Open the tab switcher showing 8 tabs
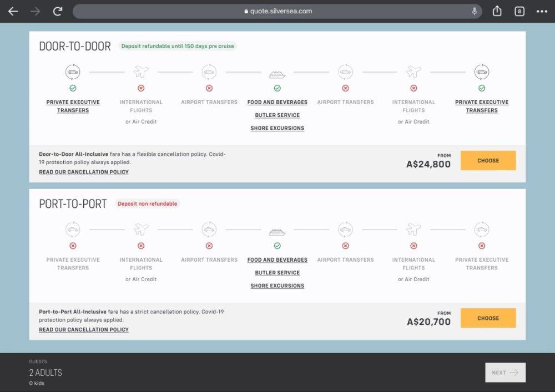 tap(519, 11)
